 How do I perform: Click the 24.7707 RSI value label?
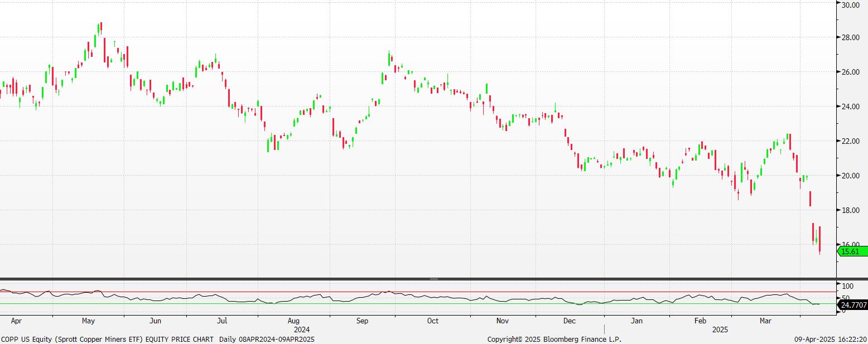pyautogui.click(x=853, y=305)
